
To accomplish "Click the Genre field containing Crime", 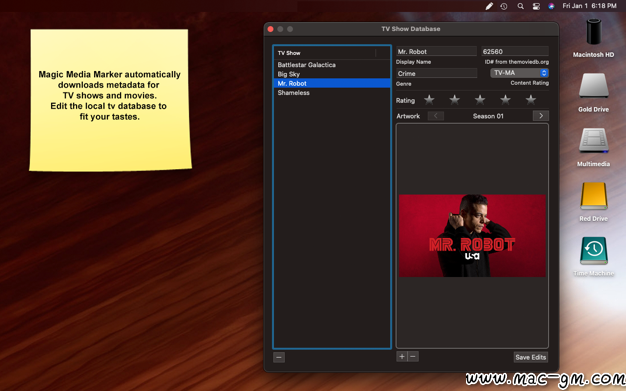I will point(436,73).
